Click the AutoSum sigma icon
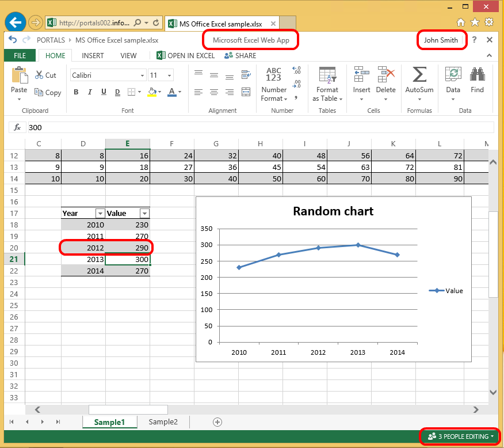504x448 pixels. coord(419,74)
